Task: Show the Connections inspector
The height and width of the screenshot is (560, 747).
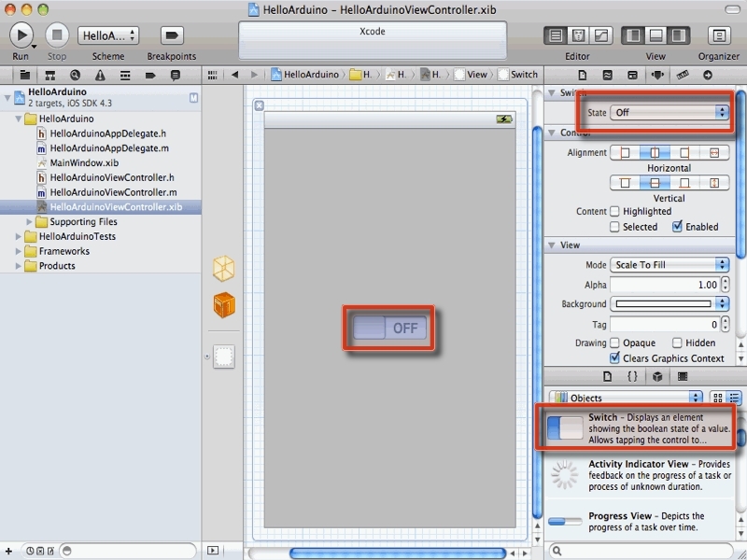Action: pyautogui.click(x=708, y=75)
